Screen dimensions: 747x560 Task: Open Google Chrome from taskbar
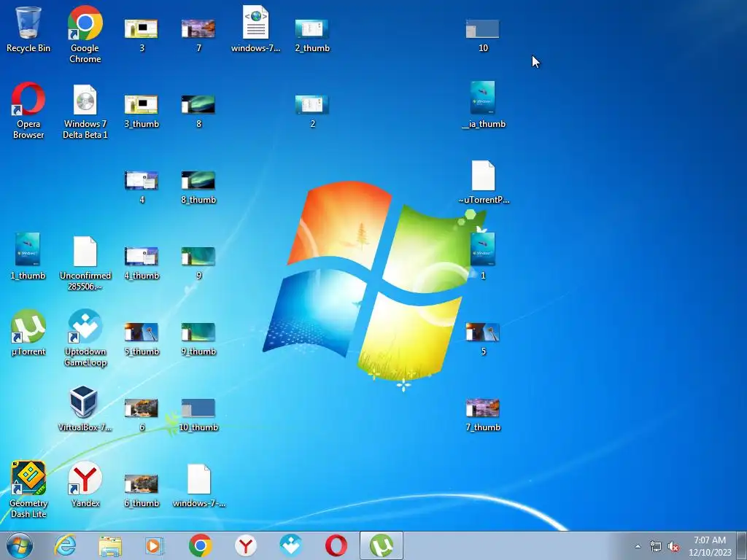click(200, 545)
